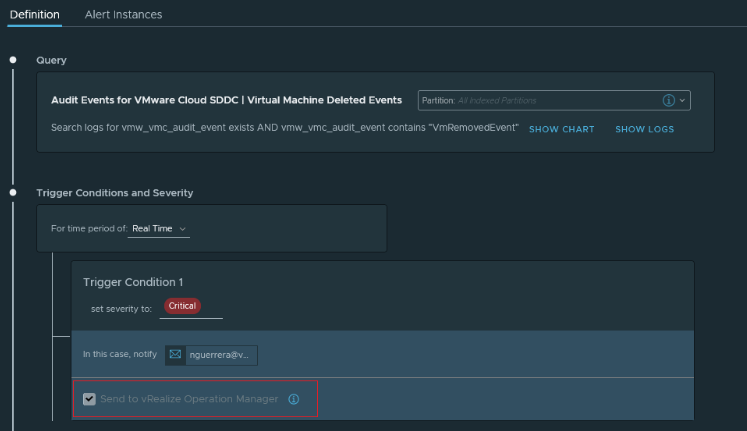747x431 pixels.
Task: Click the query text containing VmRemovedEvent
Action: coord(285,128)
